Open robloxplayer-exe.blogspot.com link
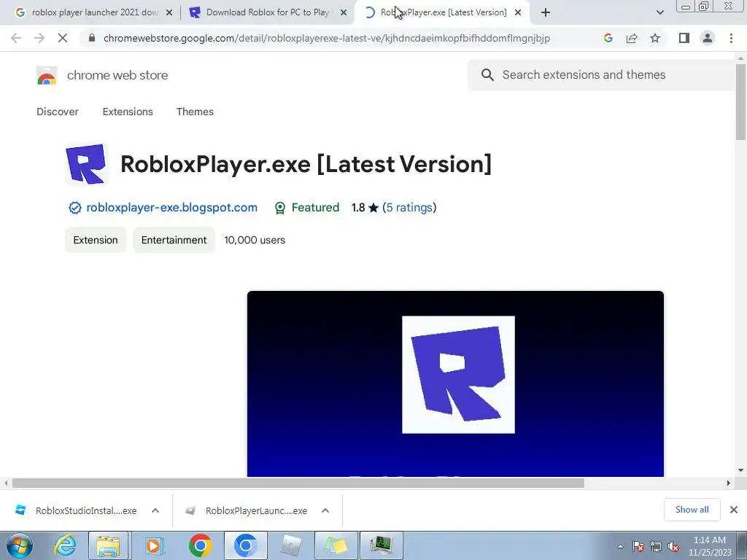Image resolution: width=747 pixels, height=560 pixels. click(172, 208)
